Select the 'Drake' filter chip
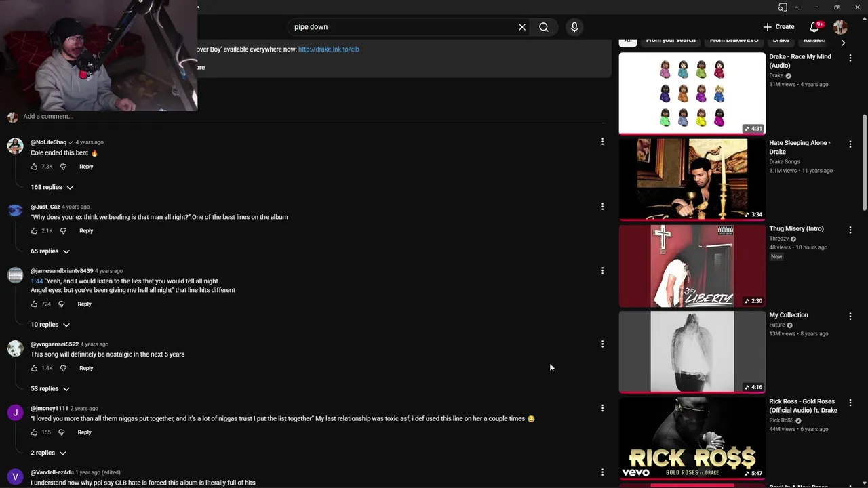 pyautogui.click(x=781, y=41)
